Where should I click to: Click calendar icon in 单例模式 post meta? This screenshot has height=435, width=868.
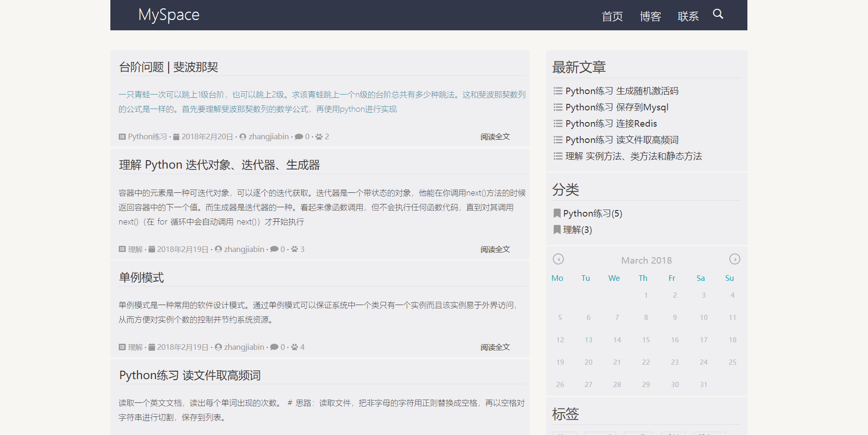point(152,347)
